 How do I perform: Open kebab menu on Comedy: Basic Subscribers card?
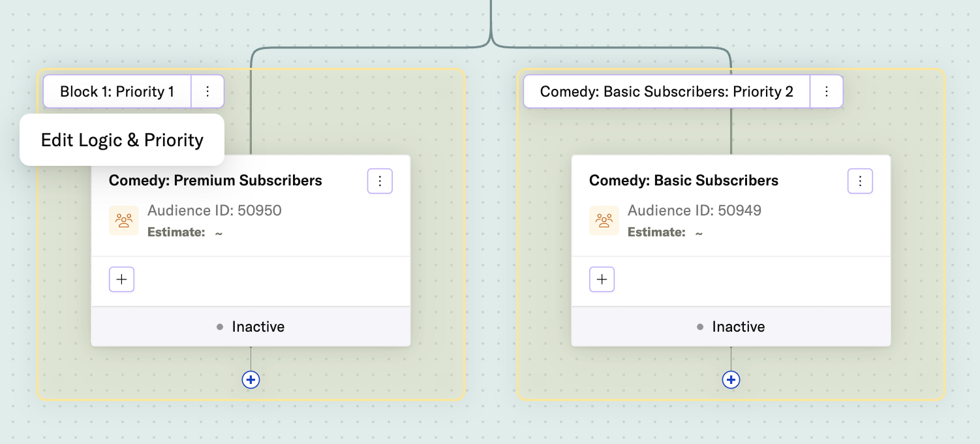(860, 181)
